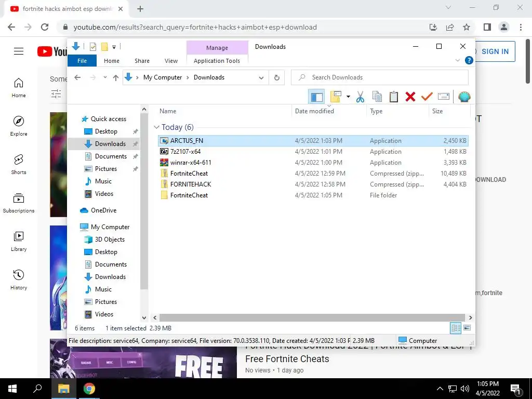Click the Paste clipboard icon
The width and height of the screenshot is (532, 399).
coord(394,97)
